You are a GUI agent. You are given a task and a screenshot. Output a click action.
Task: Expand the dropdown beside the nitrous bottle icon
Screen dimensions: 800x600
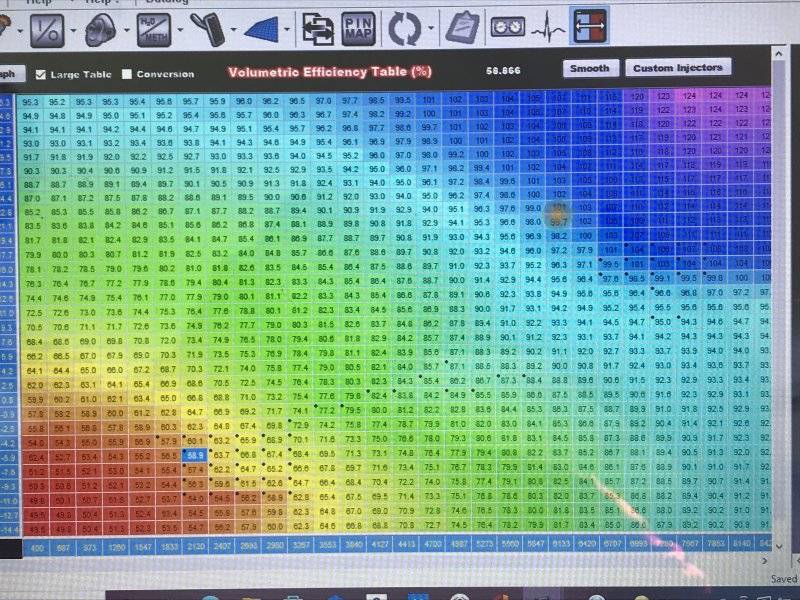coord(234,29)
